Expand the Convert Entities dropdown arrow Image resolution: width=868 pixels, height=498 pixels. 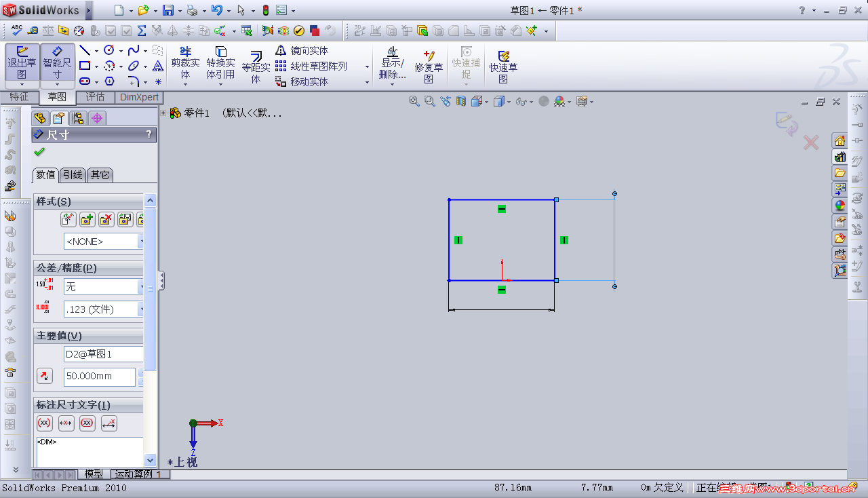[220, 85]
